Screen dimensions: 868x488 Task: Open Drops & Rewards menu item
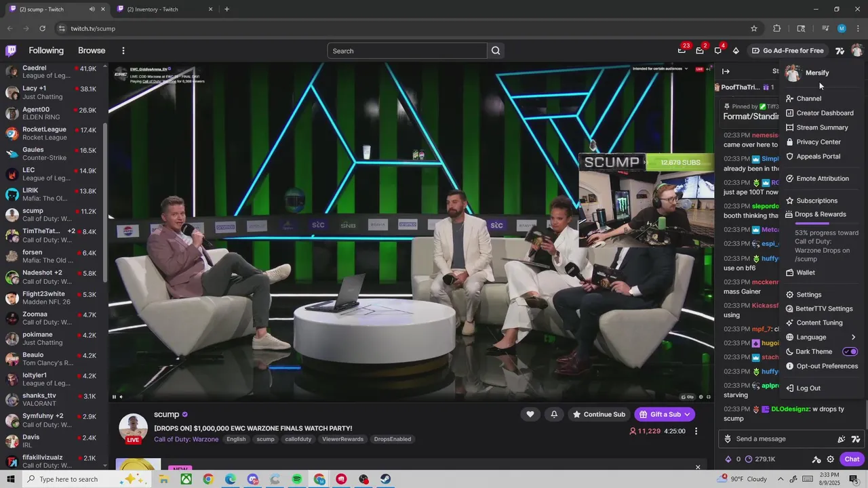coord(821,214)
